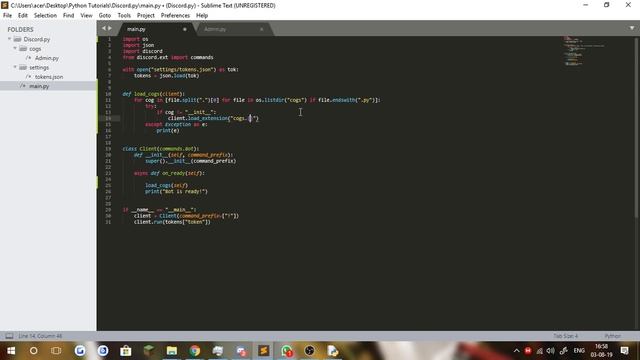Image resolution: width=640 pixels, height=360 pixels.
Task: Click the Sublime Text taskbar icon
Action: (264, 351)
